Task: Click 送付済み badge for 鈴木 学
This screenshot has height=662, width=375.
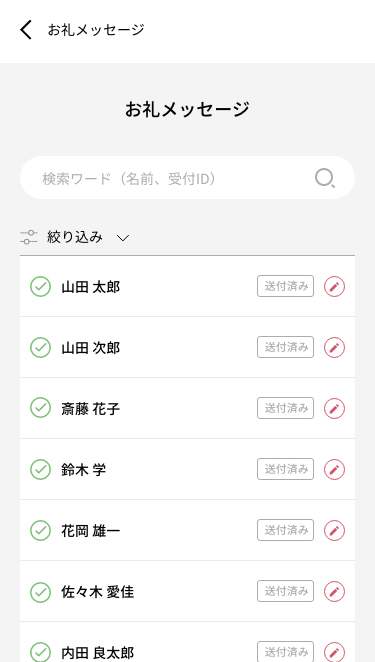Action: pos(285,469)
